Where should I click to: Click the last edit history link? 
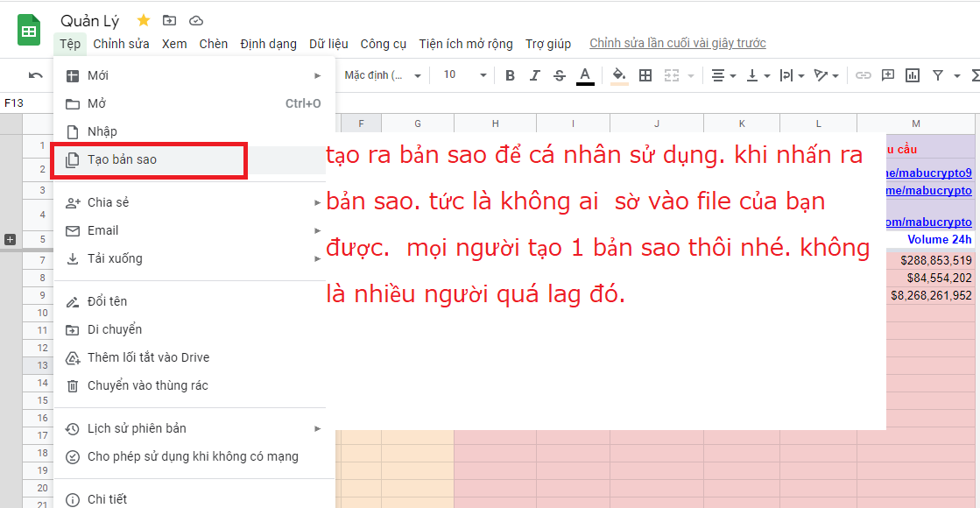678,43
